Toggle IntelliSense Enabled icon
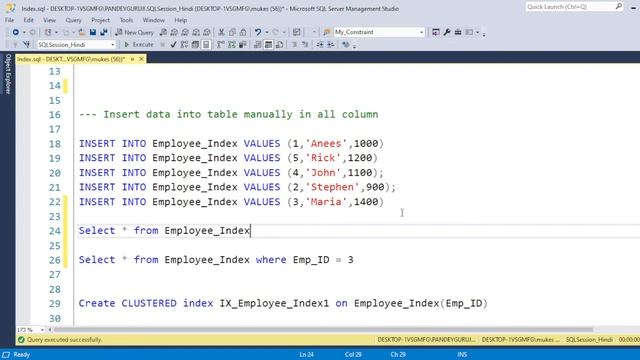The image size is (640, 360). [x=206, y=44]
